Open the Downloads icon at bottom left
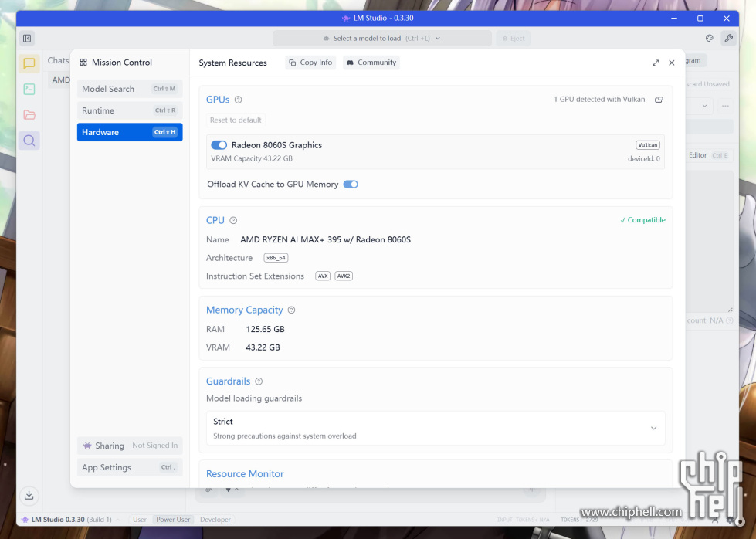Viewport: 756px width, 539px height. point(29,495)
